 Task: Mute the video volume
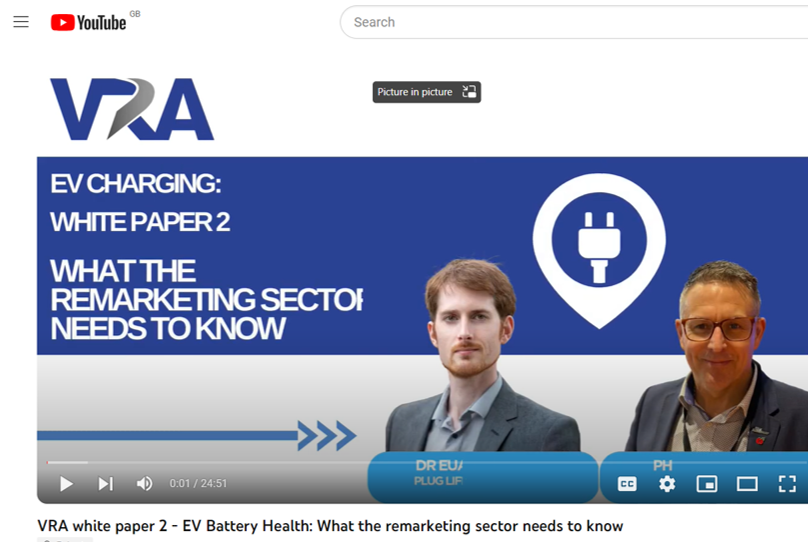144,484
